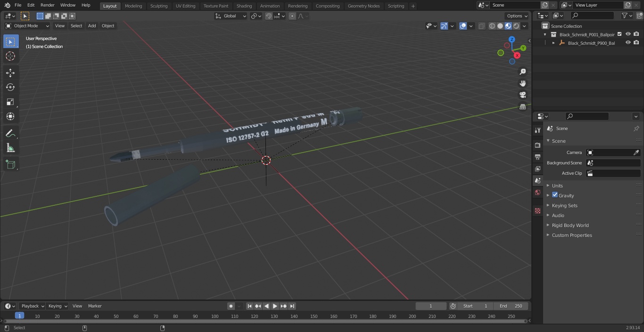Click the red X axis on gizmo
The image size is (644, 332).
517,55
